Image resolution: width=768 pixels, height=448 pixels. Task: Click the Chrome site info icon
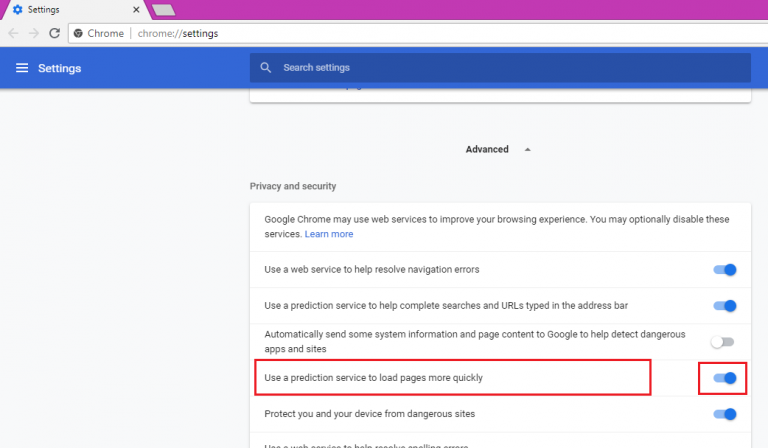78,33
